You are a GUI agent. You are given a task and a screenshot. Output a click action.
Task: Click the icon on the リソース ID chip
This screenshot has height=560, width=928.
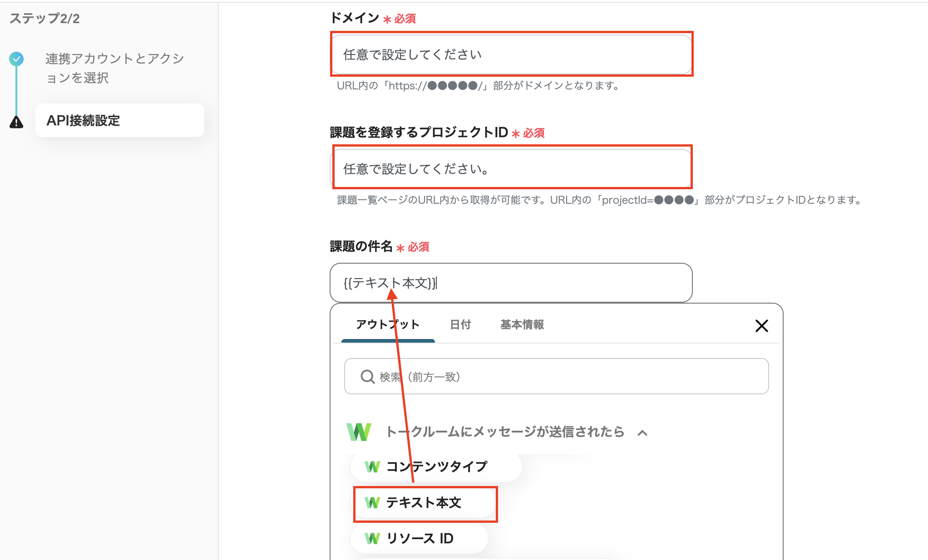coord(372,539)
